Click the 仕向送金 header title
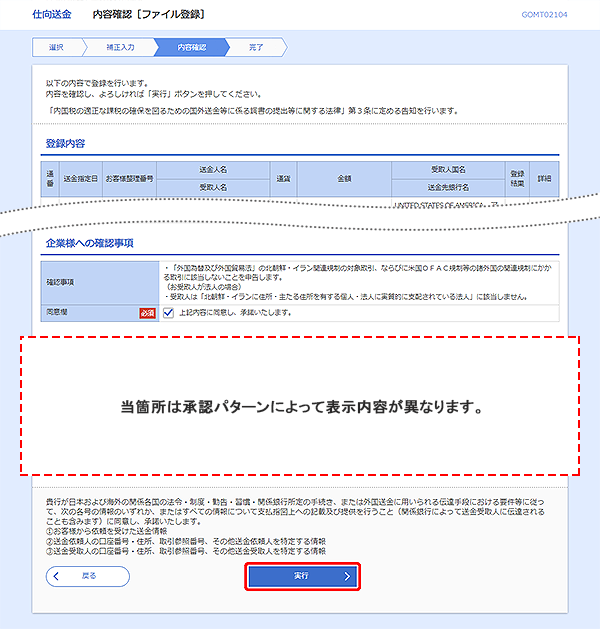The image size is (600, 629). 50,15
